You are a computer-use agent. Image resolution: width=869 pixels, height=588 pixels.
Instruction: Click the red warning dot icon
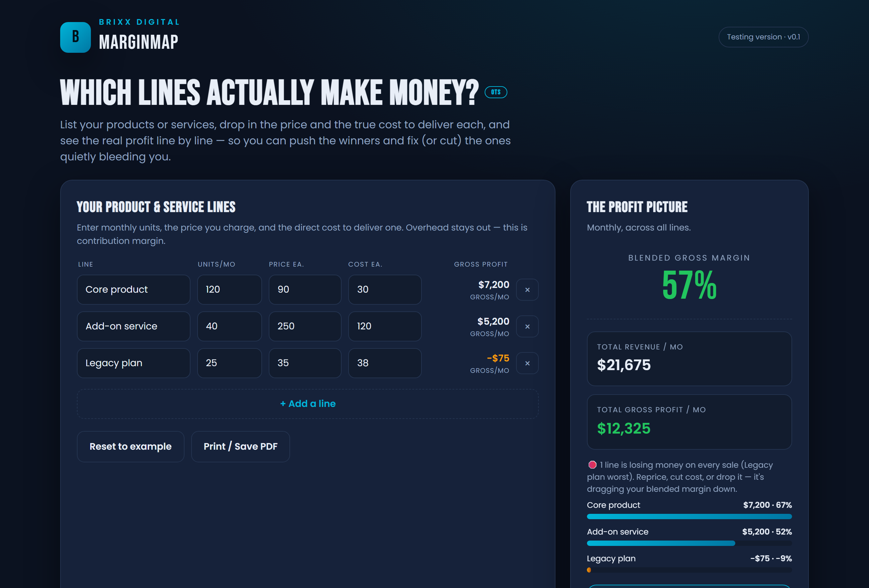592,465
